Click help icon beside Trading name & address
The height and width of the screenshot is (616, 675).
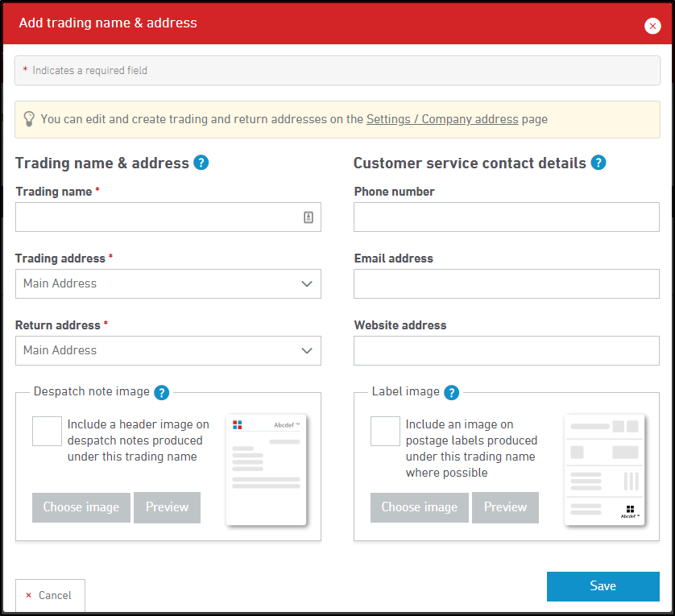(201, 163)
